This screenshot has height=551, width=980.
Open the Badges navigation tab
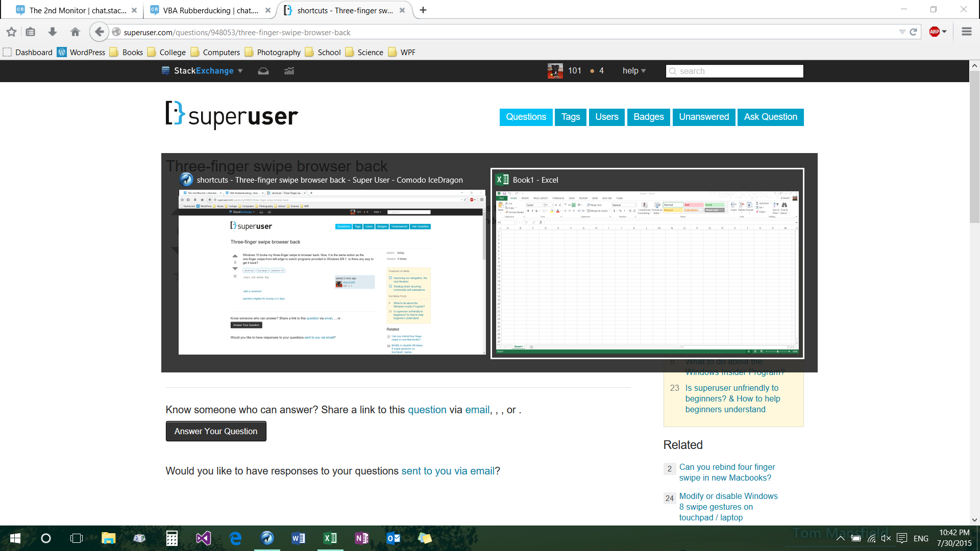[649, 117]
